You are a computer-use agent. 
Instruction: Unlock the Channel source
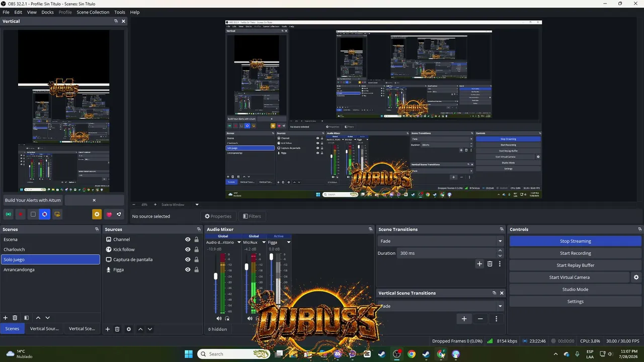[197, 240]
